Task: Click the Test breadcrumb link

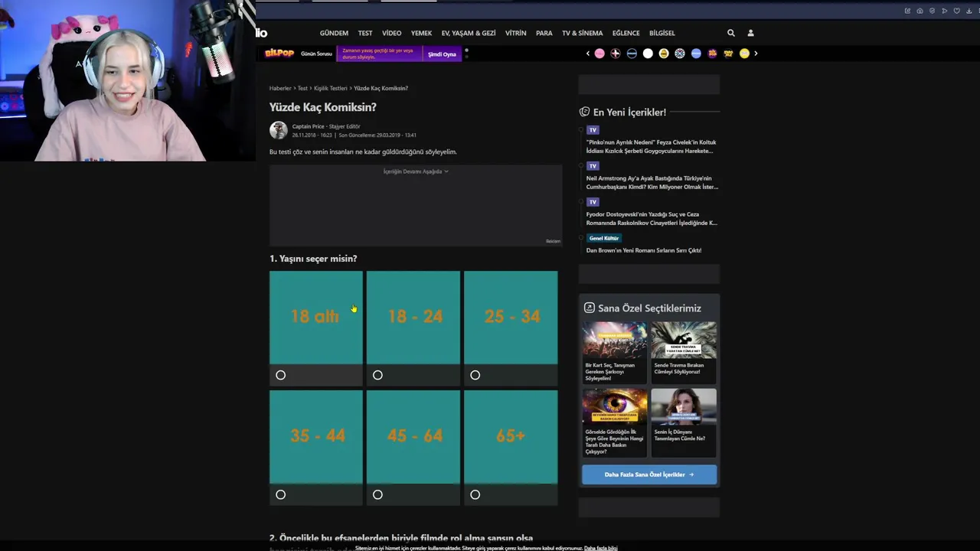Action: (x=302, y=88)
